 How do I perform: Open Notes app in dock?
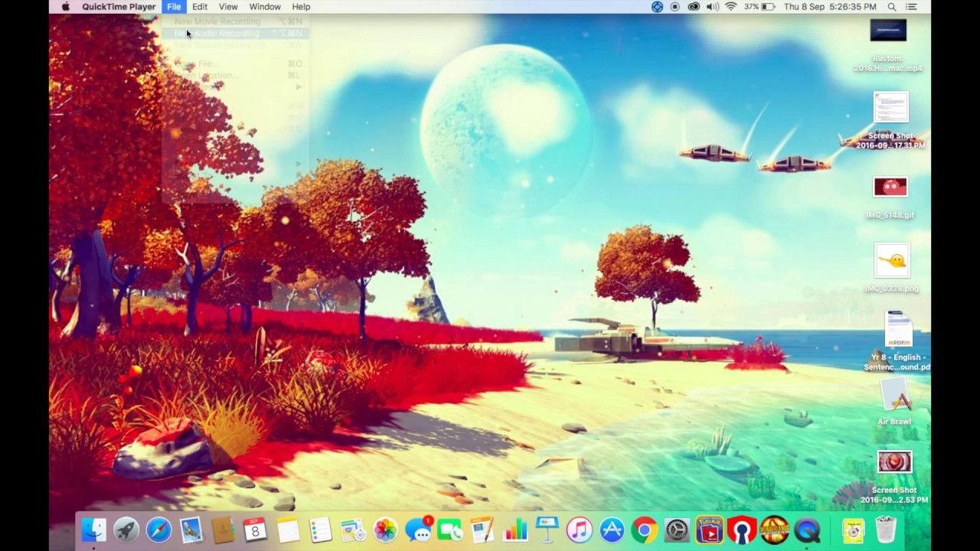tap(288, 530)
